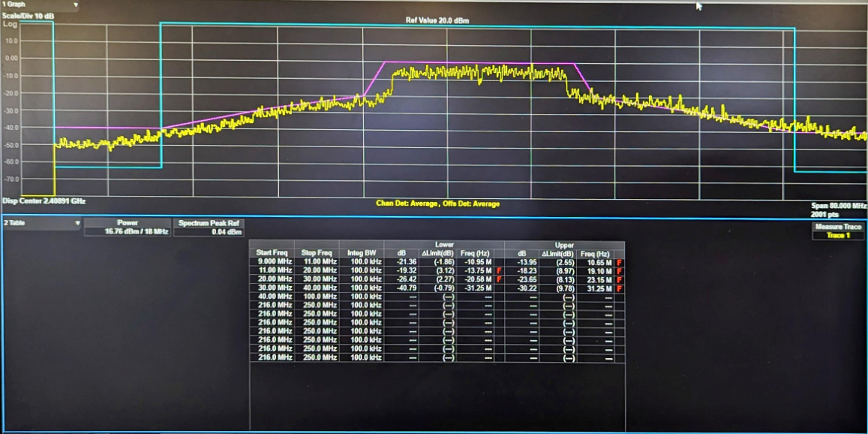Image resolution: width=868 pixels, height=434 pixels.
Task: Select the Ref Value 20.0 dBm annotation
Action: pyautogui.click(x=437, y=21)
